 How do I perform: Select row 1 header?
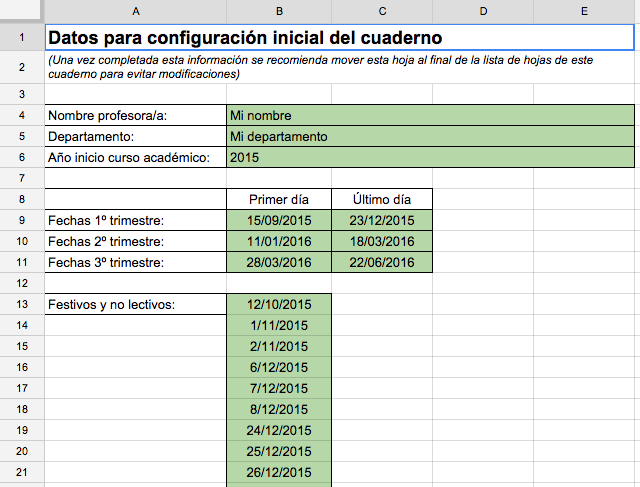[21, 38]
